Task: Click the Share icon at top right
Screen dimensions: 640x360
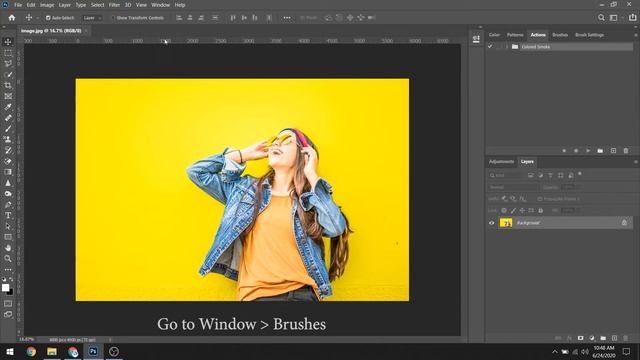Action: click(x=633, y=18)
